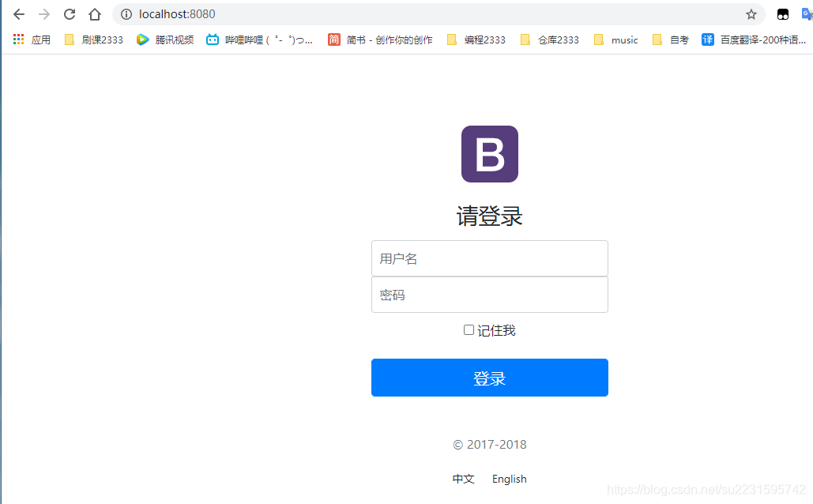
Task: View site info icon beside localhost:8080
Action: [x=126, y=14]
